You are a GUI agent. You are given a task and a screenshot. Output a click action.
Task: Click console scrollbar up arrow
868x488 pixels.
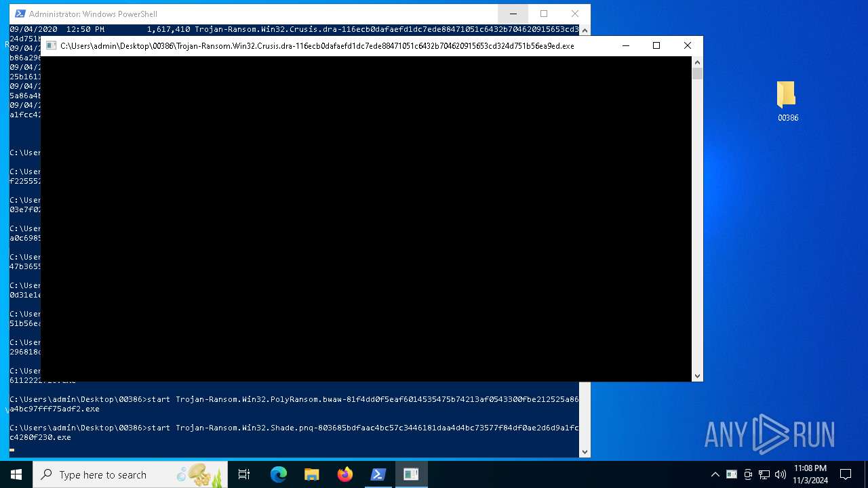pos(697,62)
